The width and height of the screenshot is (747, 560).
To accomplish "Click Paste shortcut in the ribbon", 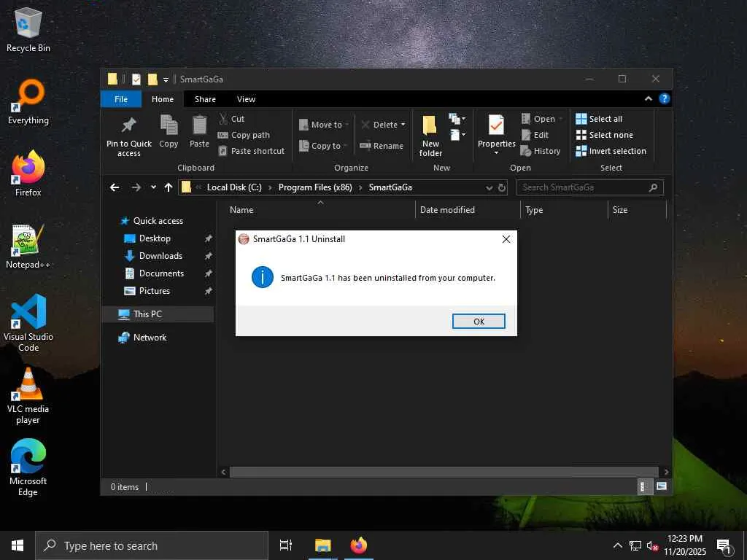I will 251,151.
